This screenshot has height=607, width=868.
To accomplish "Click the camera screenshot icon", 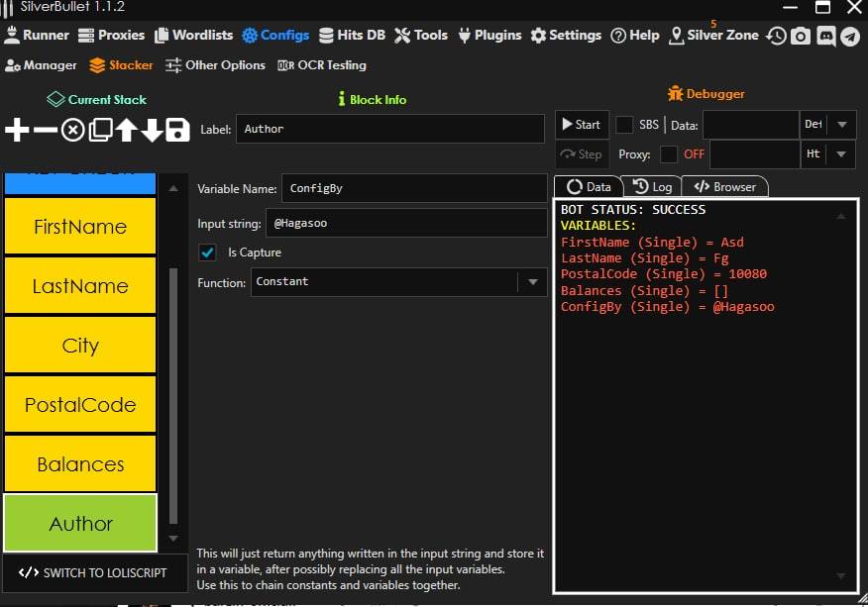I will (801, 36).
